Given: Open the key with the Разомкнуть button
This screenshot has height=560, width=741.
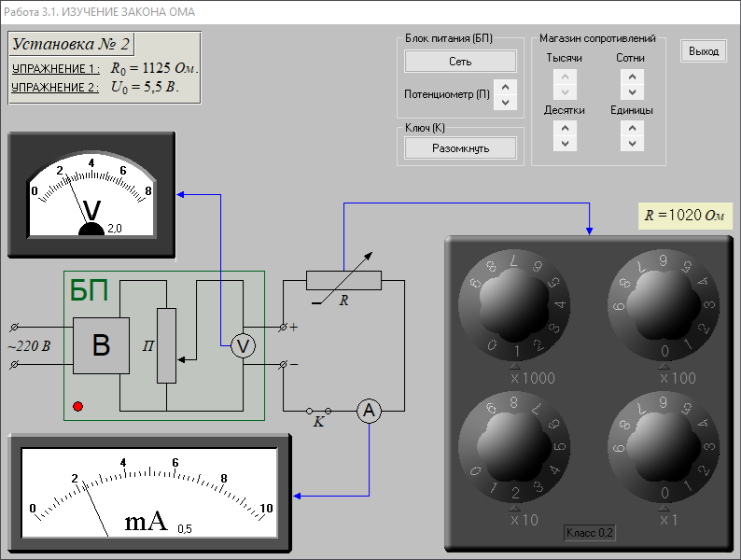Looking at the screenshot, I should tap(460, 147).
